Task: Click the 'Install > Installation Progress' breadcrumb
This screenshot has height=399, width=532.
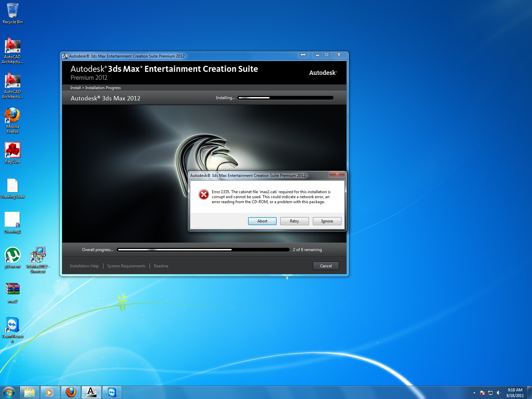Action: pyautogui.click(x=95, y=88)
